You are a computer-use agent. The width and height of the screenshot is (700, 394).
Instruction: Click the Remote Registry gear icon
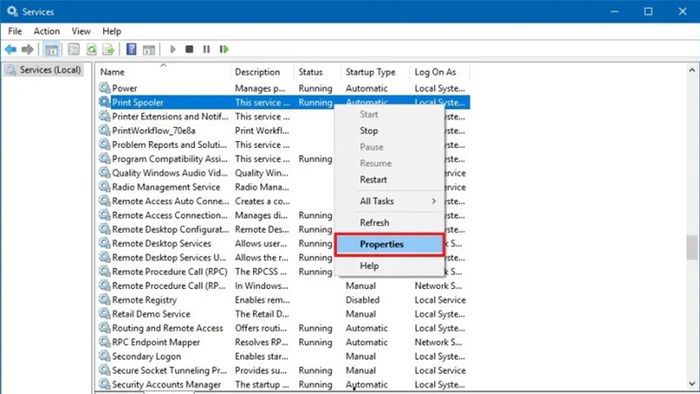104,299
